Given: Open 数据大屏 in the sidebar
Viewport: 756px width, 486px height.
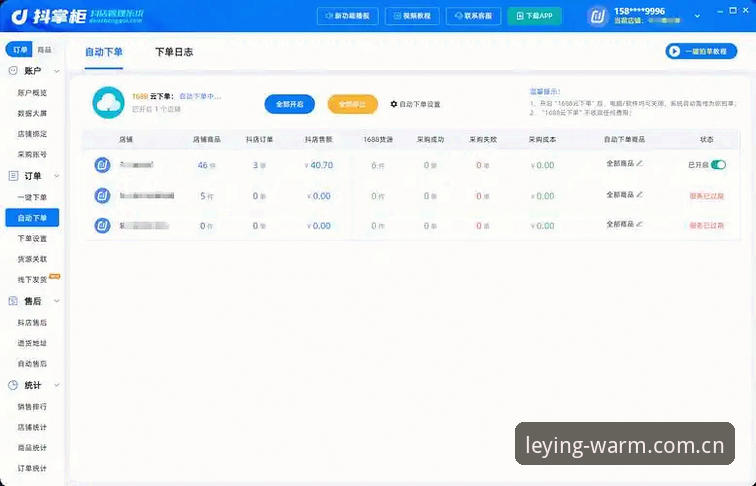Looking at the screenshot, I should (x=32, y=113).
